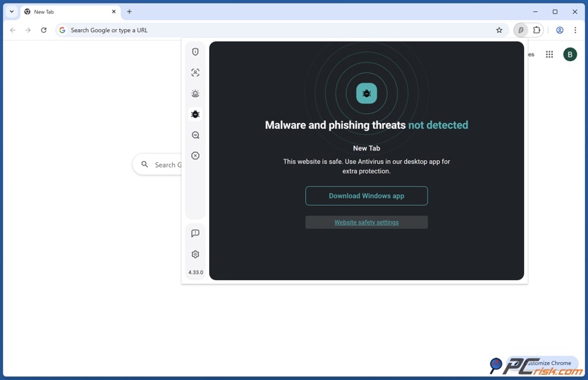Screen dimensions: 588x380
Task: Select the bug malware scan icon
Action: pyautogui.click(x=195, y=114)
